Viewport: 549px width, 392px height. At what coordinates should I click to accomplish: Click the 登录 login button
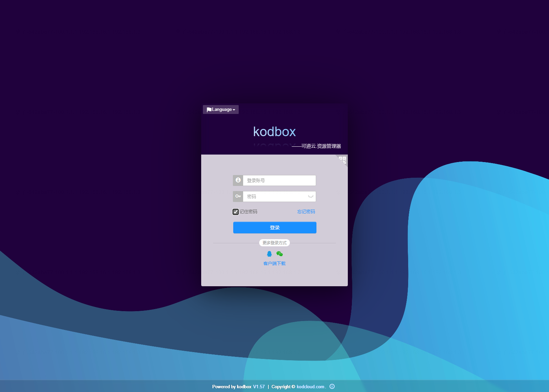click(274, 227)
